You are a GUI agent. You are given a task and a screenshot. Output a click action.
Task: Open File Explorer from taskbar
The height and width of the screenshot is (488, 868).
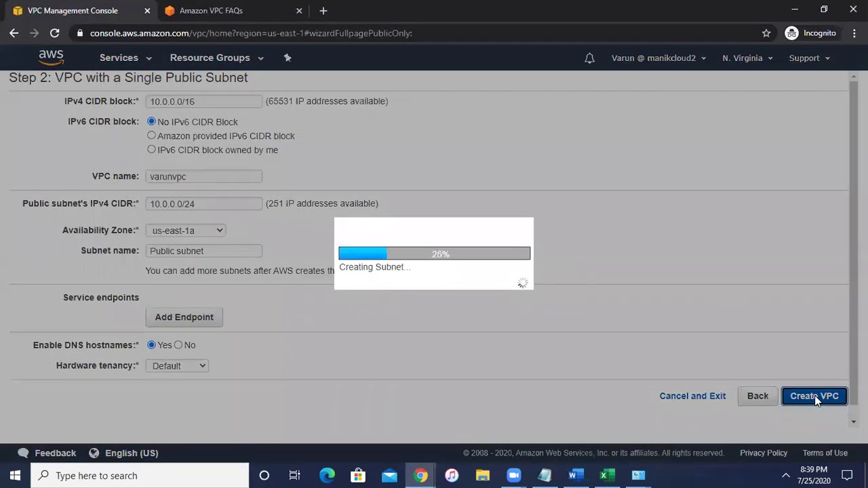(x=483, y=476)
